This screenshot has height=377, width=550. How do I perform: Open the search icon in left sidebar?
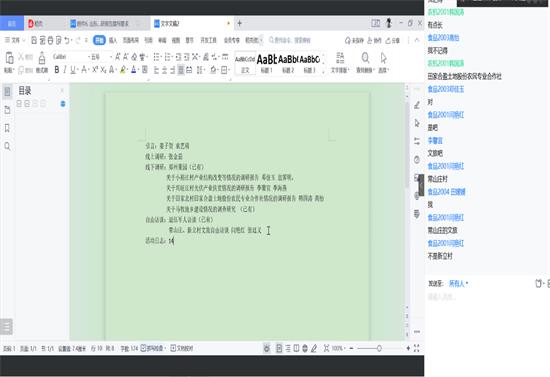pyautogui.click(x=7, y=146)
